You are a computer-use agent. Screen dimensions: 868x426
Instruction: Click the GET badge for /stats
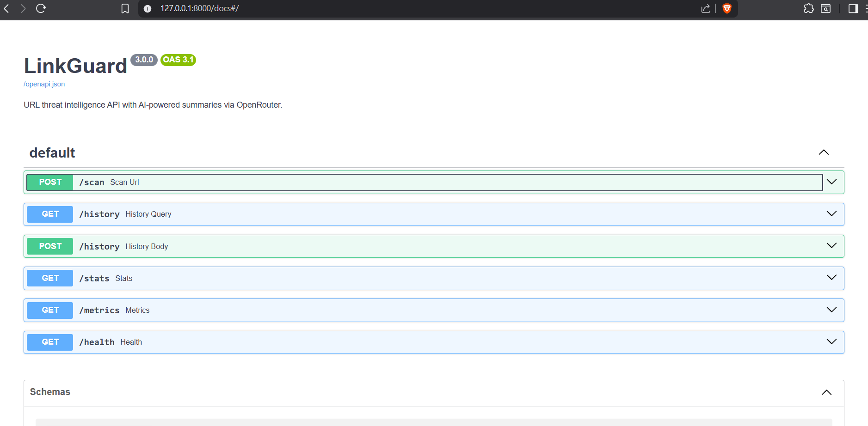click(50, 278)
